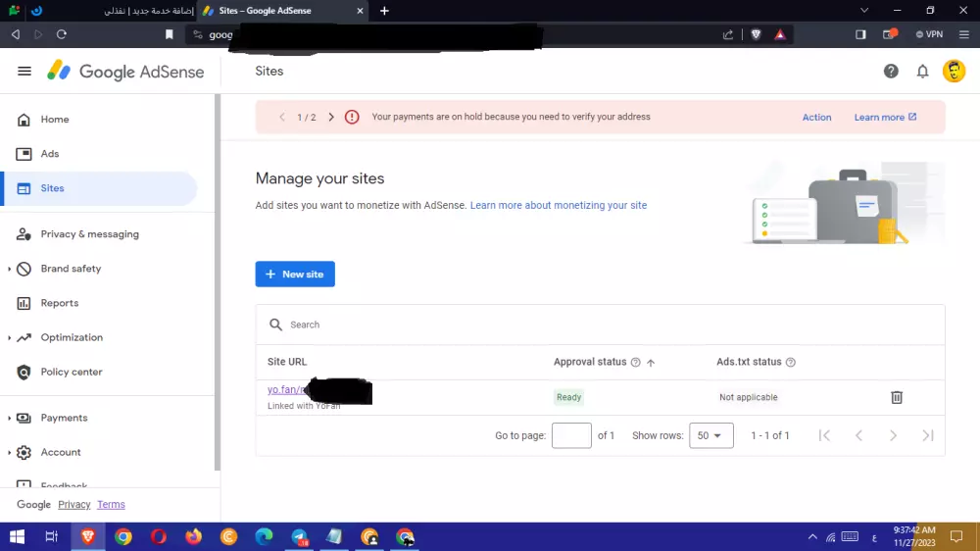Click the Ready status badge
Screen dimensions: 980x551
568,397
